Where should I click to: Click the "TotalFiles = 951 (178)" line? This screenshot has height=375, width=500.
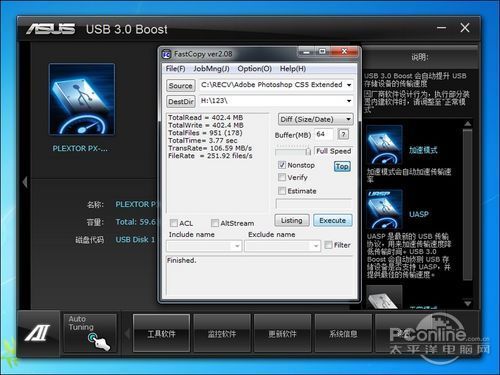pyautogui.click(x=205, y=133)
